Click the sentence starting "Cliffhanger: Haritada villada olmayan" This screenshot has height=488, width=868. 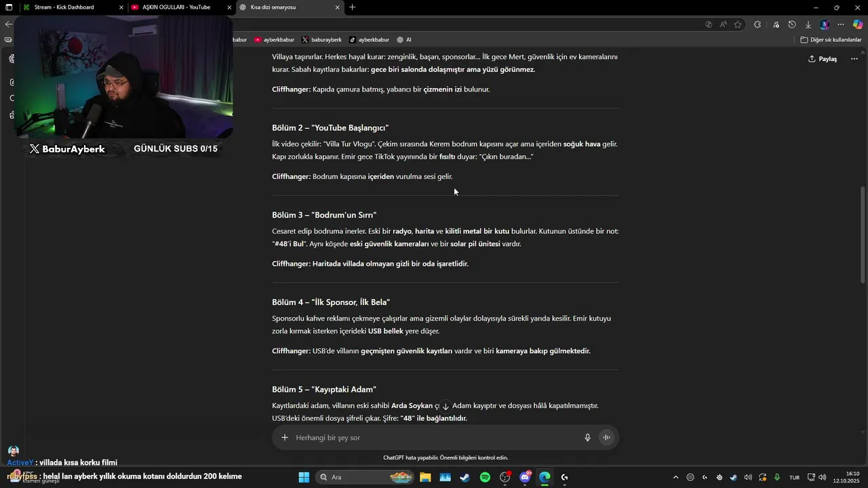point(370,264)
